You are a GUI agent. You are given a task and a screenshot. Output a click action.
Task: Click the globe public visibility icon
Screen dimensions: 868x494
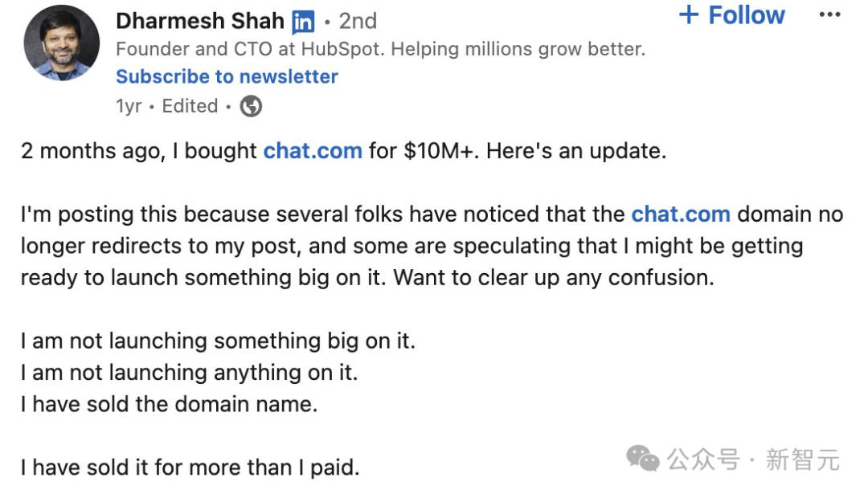click(251, 106)
